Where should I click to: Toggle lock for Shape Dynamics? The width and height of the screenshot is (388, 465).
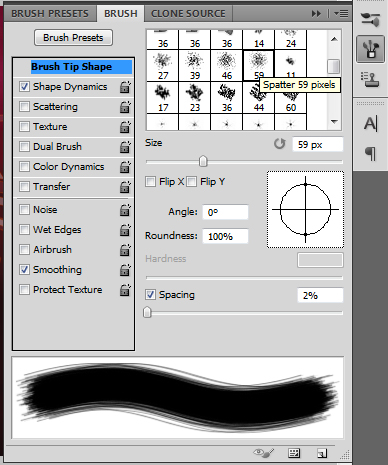pos(125,87)
